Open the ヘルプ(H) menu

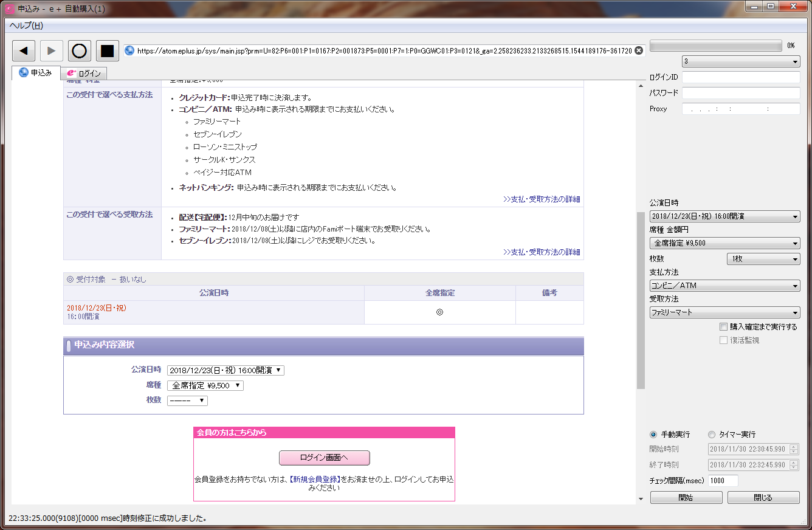[26, 26]
